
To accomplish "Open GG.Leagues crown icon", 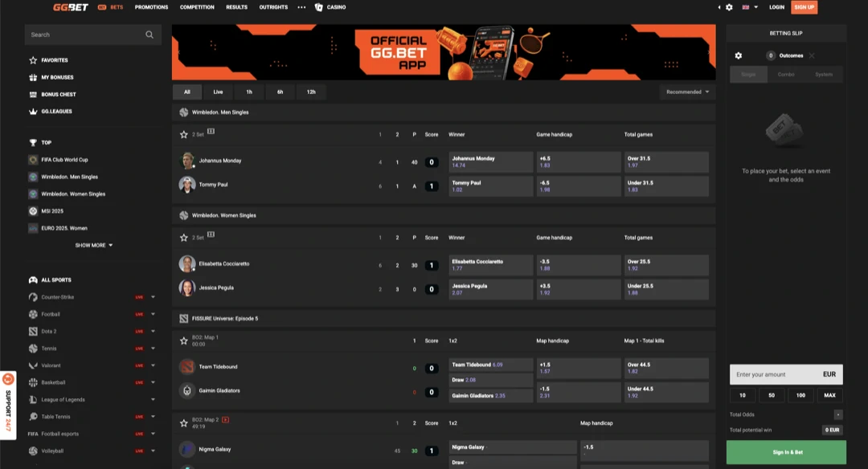I will (33, 111).
